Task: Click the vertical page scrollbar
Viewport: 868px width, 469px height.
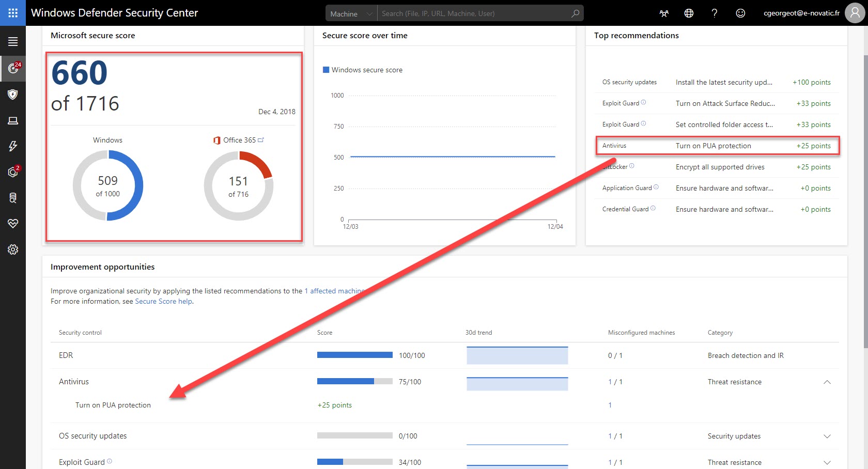Action: coord(865,201)
